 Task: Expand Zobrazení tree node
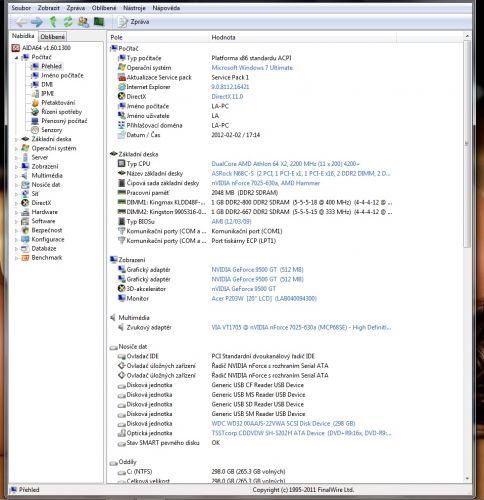(16, 167)
